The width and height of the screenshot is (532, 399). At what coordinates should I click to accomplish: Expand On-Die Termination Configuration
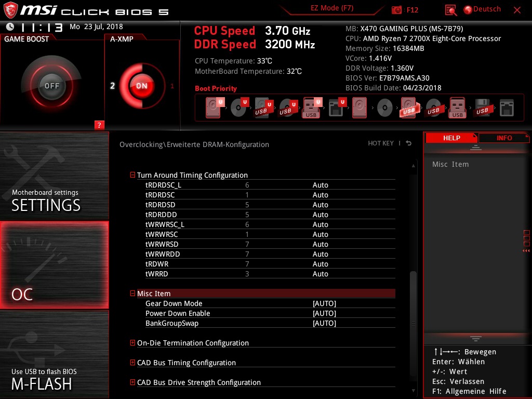tap(132, 343)
